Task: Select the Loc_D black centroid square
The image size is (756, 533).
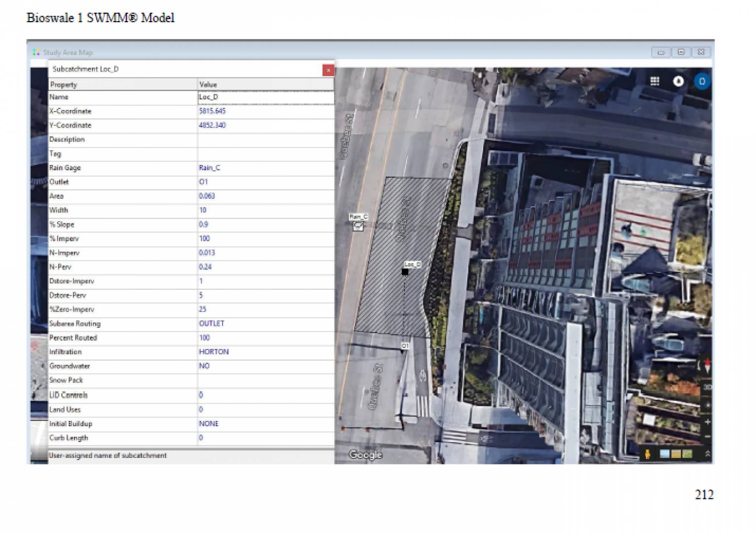Action: (405, 272)
